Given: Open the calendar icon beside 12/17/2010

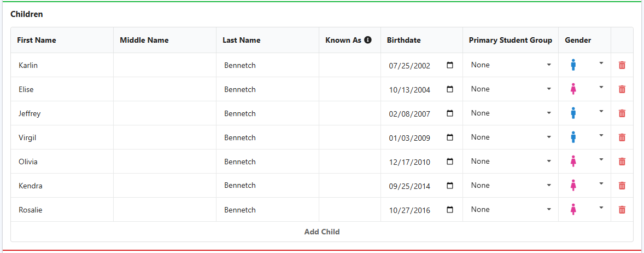Looking at the screenshot, I should point(450,161).
